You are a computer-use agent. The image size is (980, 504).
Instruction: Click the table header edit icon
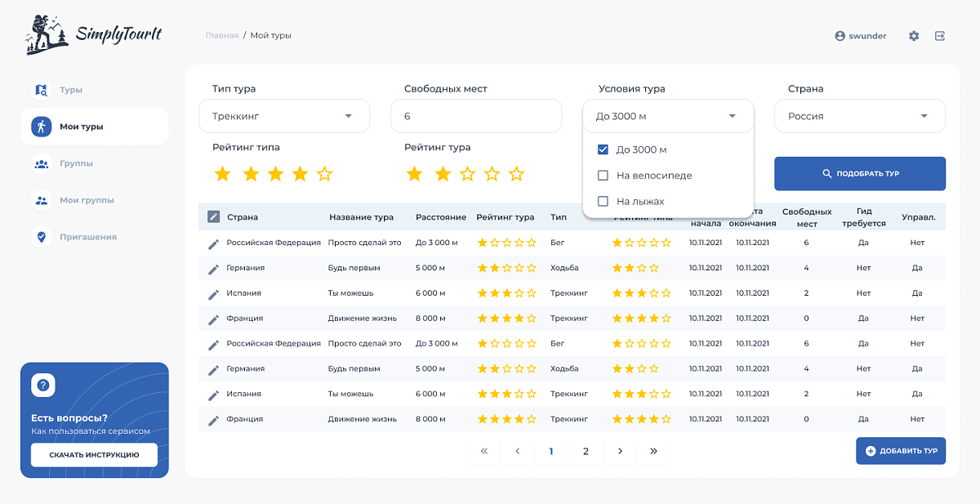point(213,216)
